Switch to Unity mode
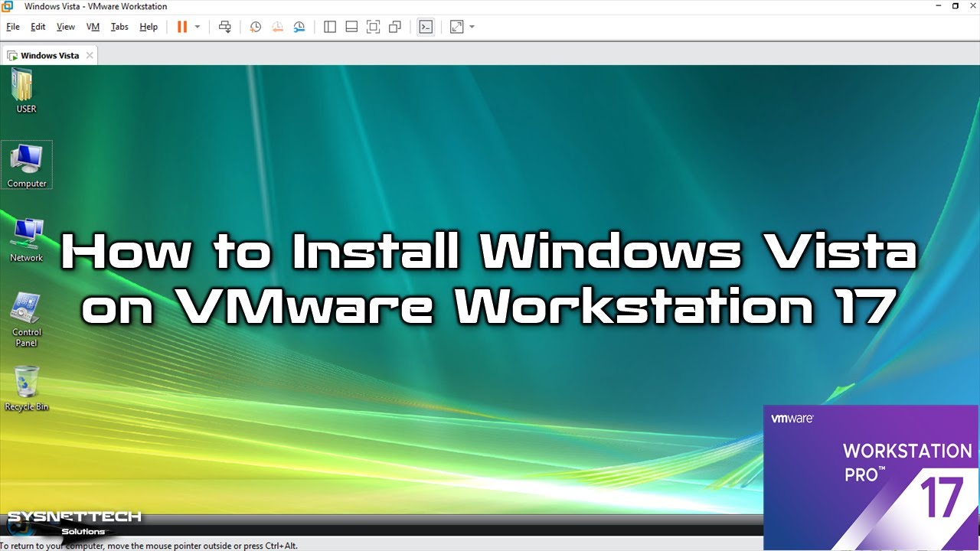 [395, 27]
